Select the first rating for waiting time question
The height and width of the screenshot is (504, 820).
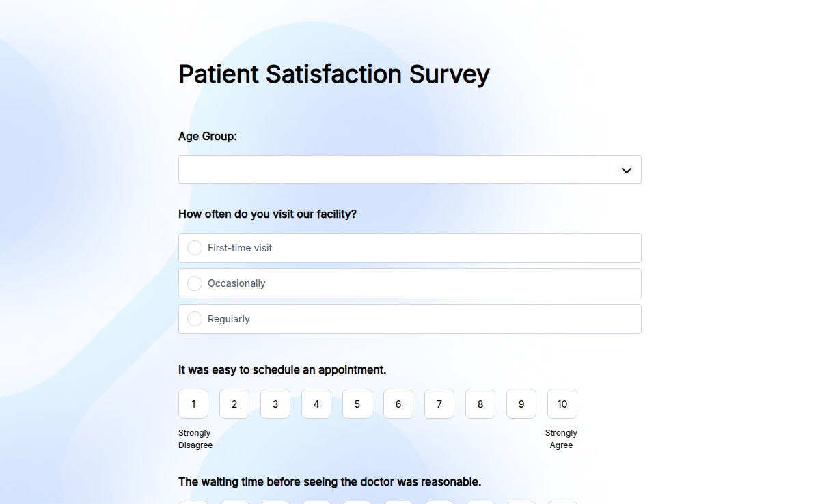click(193, 501)
